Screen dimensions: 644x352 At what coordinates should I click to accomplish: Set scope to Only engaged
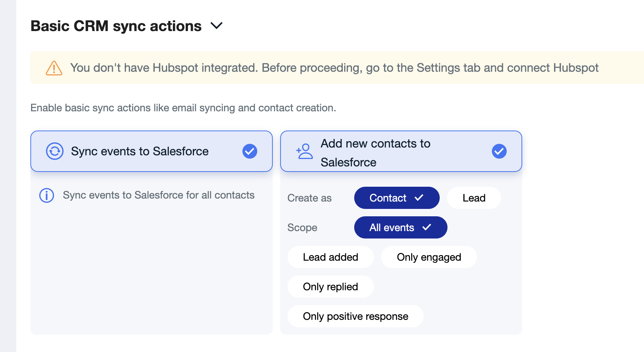pyautogui.click(x=429, y=257)
